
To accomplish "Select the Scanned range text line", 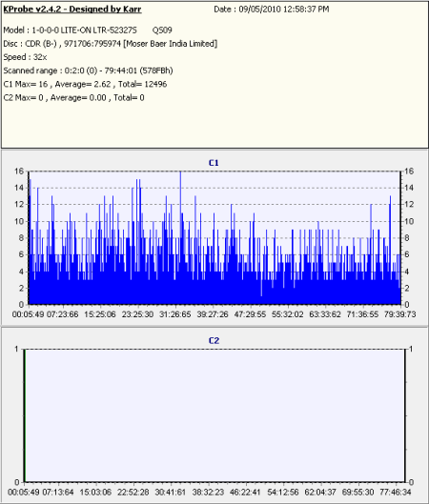I will 88,71.
